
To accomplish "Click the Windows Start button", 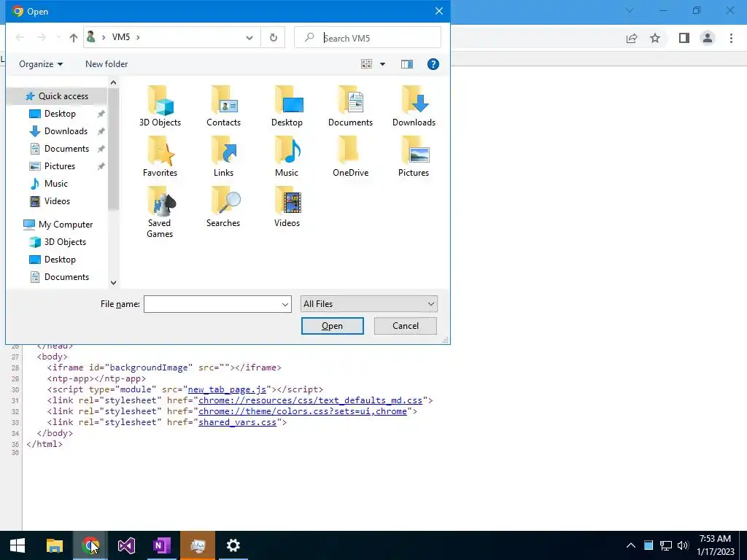I will pos(18,545).
